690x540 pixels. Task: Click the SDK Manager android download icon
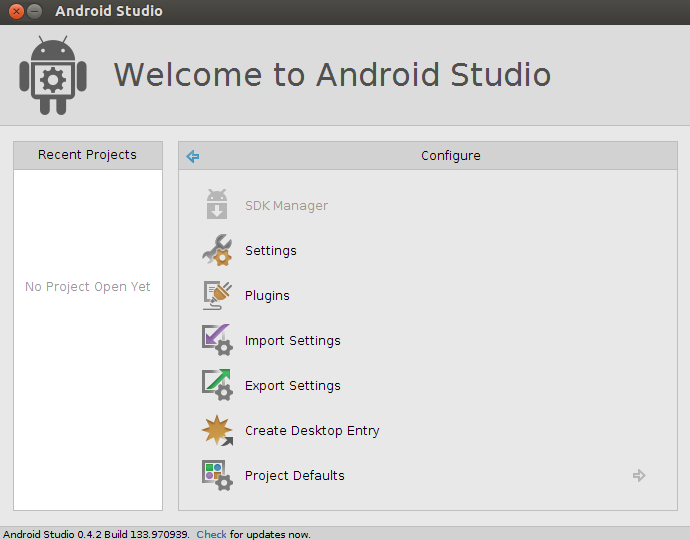pyautogui.click(x=217, y=204)
